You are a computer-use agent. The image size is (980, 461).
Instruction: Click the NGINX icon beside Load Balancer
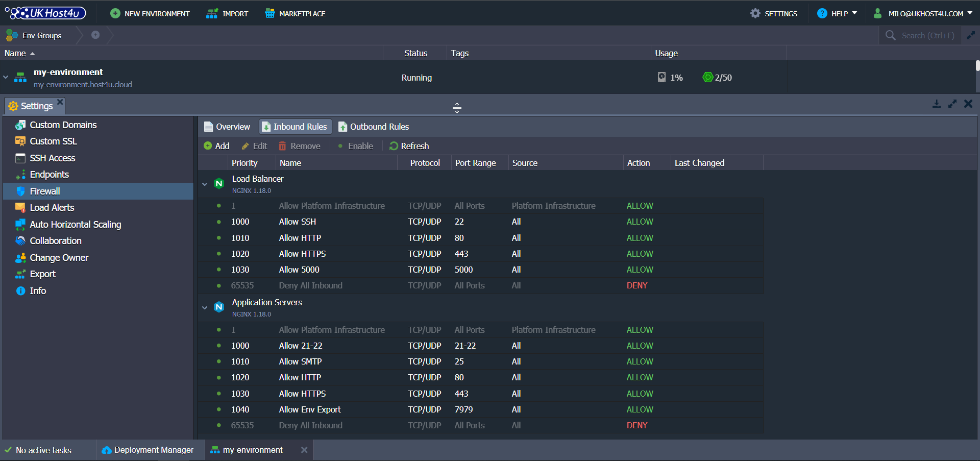tap(219, 183)
